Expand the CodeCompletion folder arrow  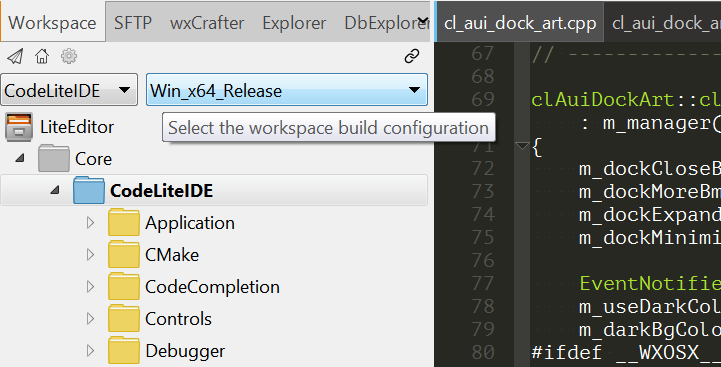pos(91,287)
